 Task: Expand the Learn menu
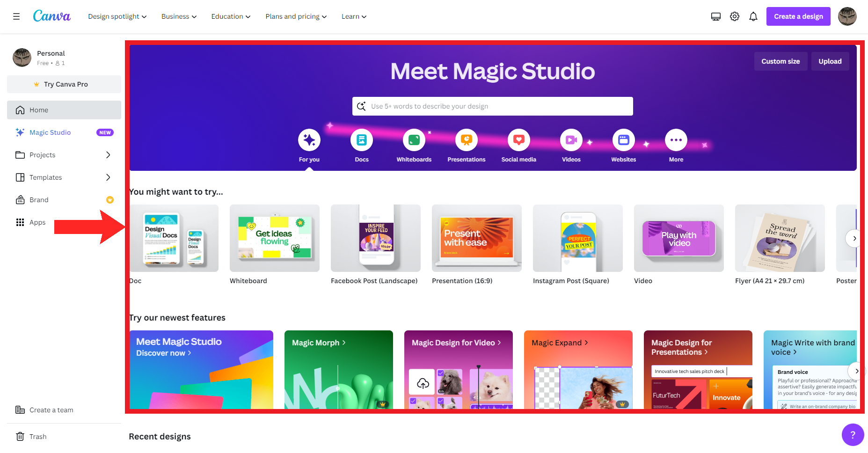(x=354, y=16)
